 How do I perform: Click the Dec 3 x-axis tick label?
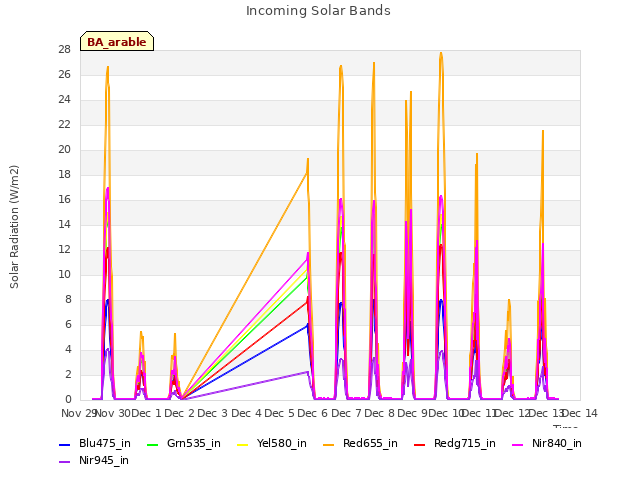click(212, 413)
